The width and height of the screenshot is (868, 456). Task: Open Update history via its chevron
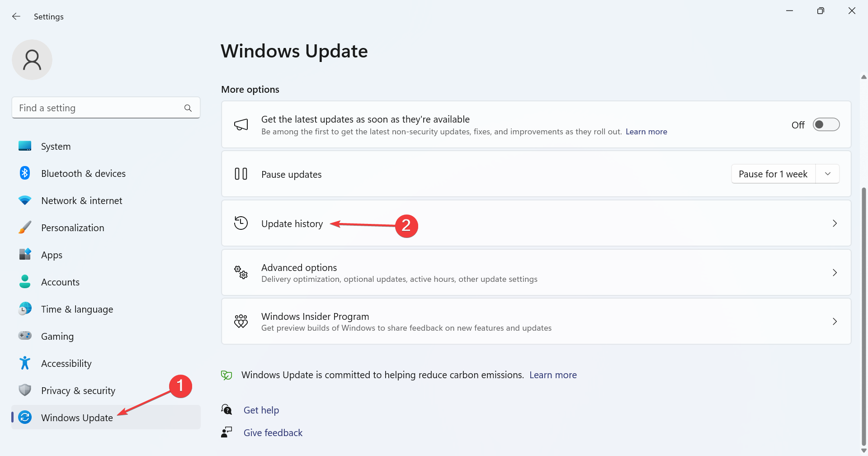pos(835,223)
